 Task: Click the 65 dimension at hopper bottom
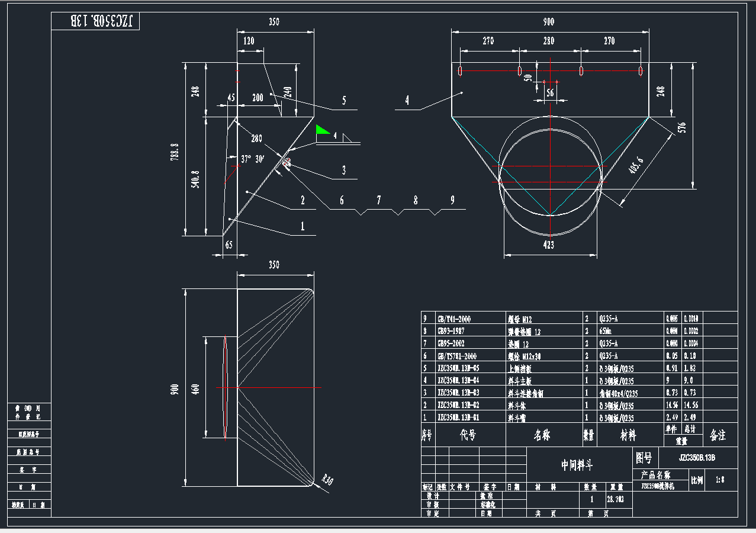(229, 245)
